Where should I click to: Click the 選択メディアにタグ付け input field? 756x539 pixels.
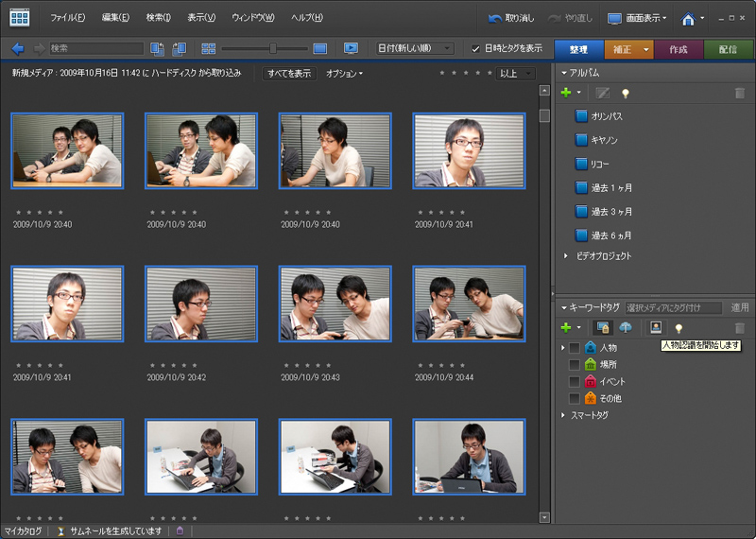(x=674, y=307)
